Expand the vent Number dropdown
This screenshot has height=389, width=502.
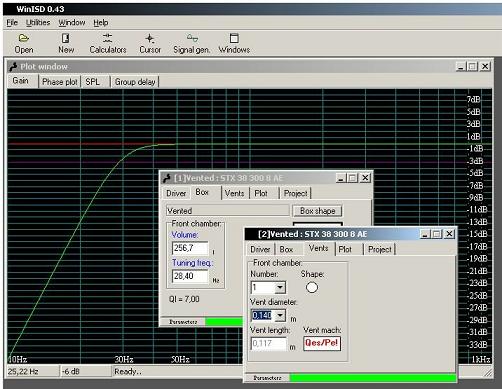click(280, 287)
